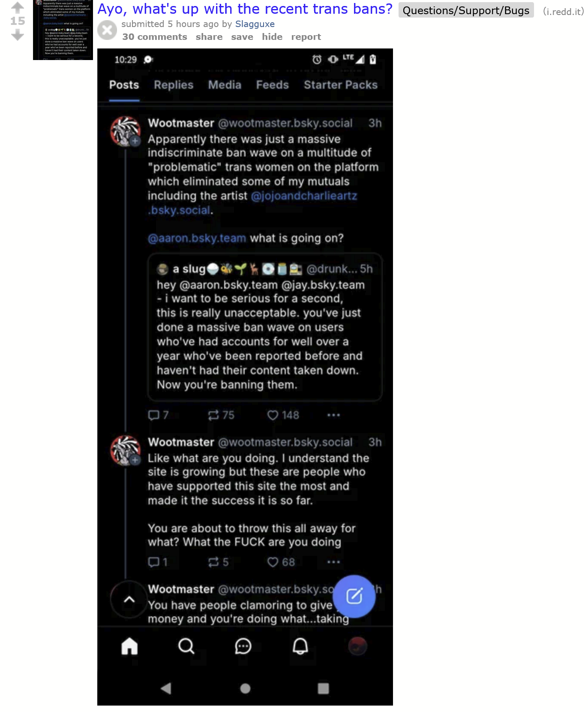The image size is (588, 712).
Task: Open the notifications bell icon
Action: point(300,646)
